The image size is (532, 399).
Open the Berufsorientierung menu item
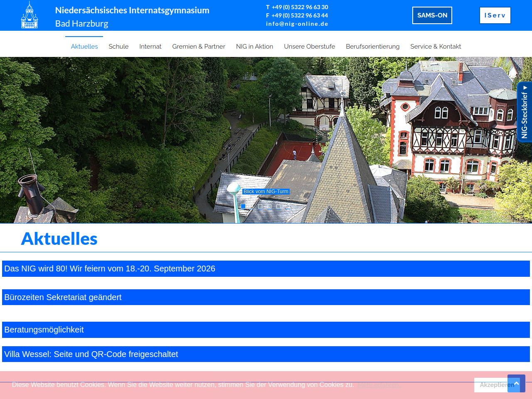click(x=372, y=47)
